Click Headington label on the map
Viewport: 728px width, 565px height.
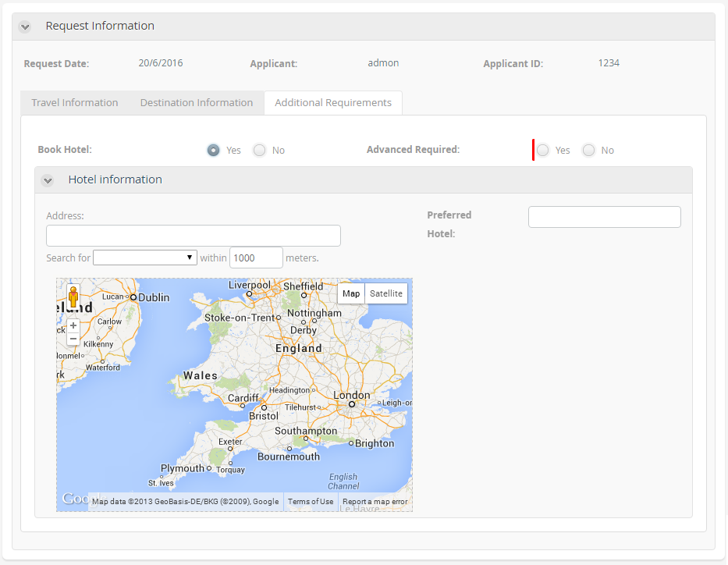point(289,390)
